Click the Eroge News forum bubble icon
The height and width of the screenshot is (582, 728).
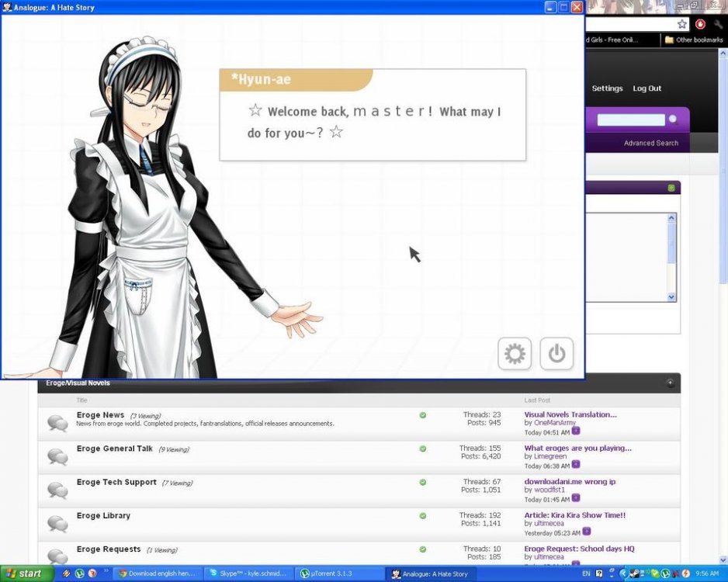(57, 423)
